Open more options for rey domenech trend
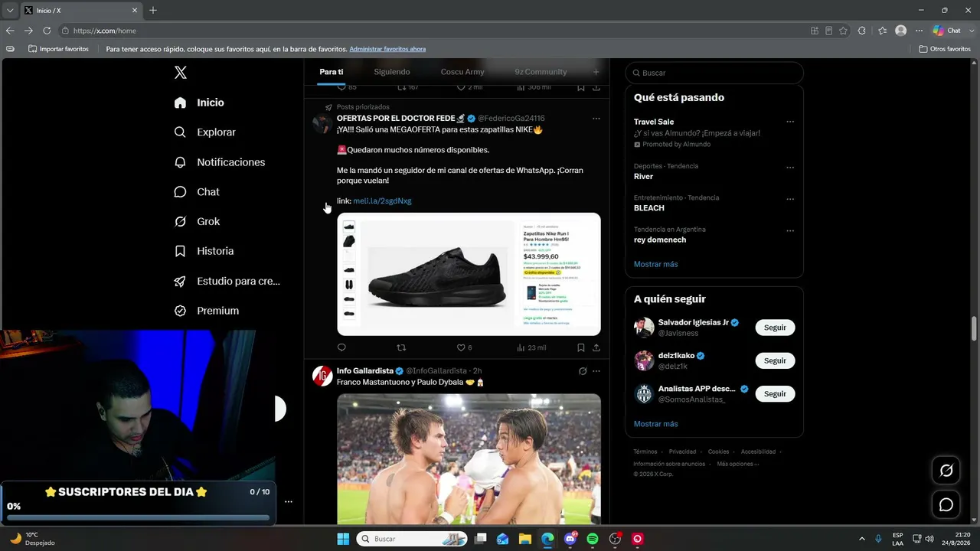The width and height of the screenshot is (980, 551). pyautogui.click(x=790, y=230)
